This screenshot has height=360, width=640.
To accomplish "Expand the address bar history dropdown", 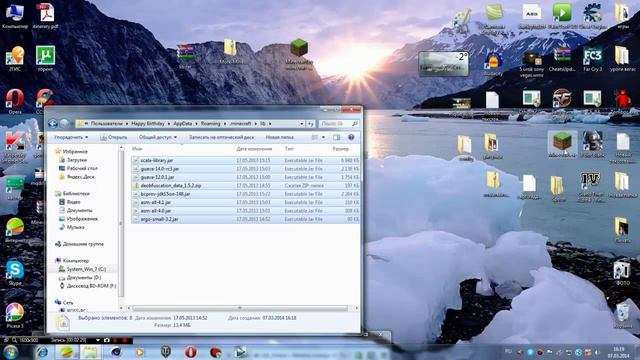I will (x=302, y=123).
